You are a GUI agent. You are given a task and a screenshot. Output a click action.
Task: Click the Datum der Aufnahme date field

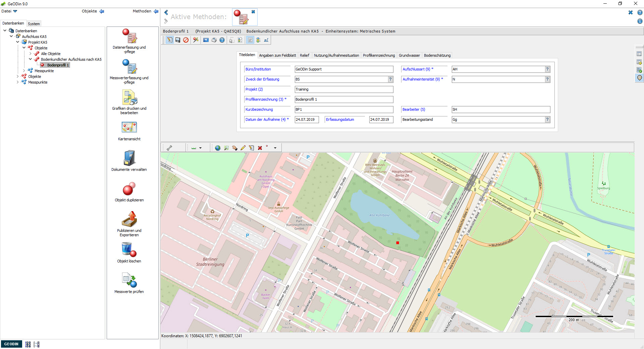pyautogui.click(x=307, y=119)
